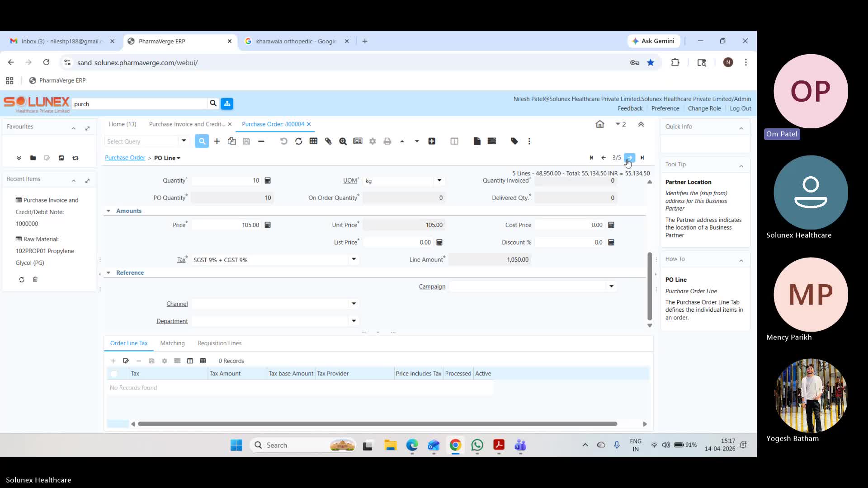Click the folder icon in the Favourites toolbar
Screen dimensions: 868x488
[x=33, y=158]
